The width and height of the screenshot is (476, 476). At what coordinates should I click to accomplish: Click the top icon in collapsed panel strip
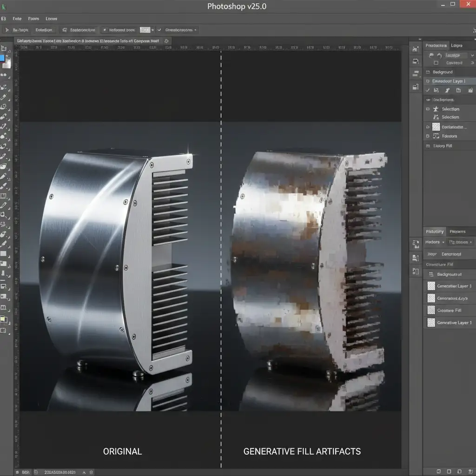pos(415,48)
